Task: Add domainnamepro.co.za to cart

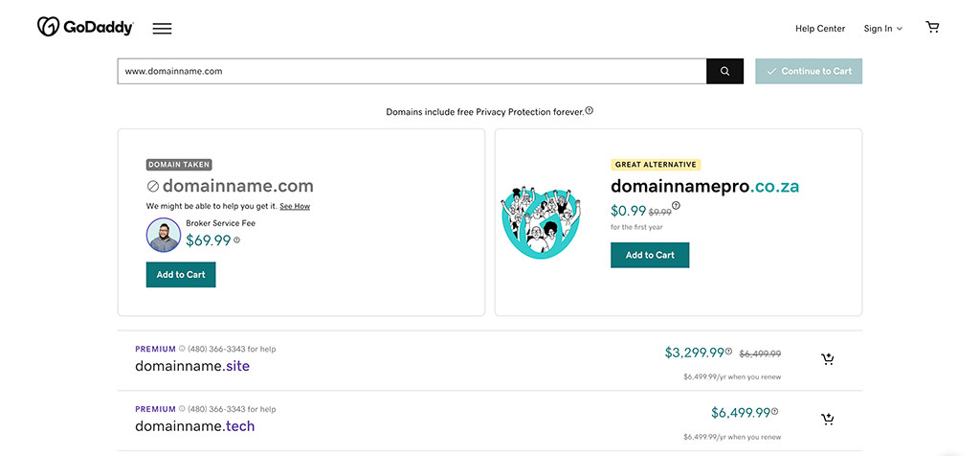Action: click(650, 255)
